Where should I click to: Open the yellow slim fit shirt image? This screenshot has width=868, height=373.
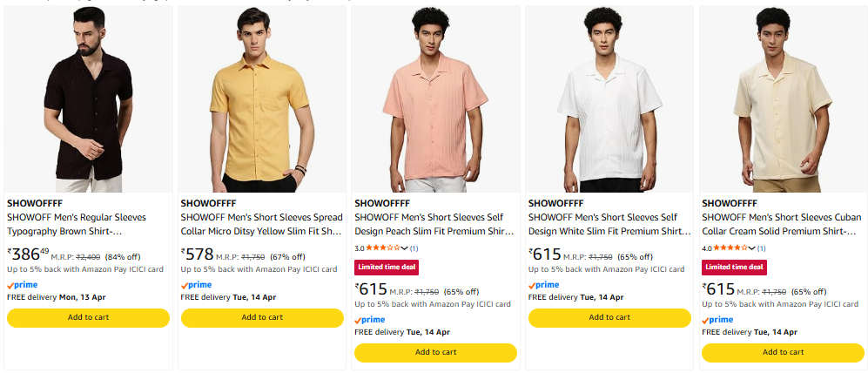coord(261,99)
